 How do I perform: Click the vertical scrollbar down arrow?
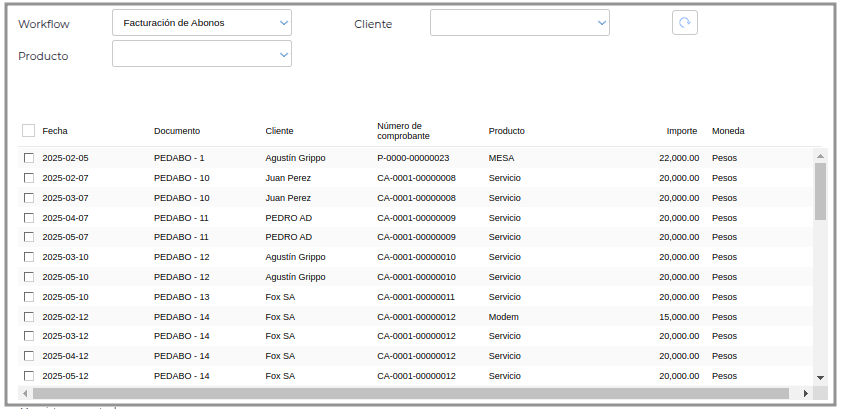click(x=820, y=378)
